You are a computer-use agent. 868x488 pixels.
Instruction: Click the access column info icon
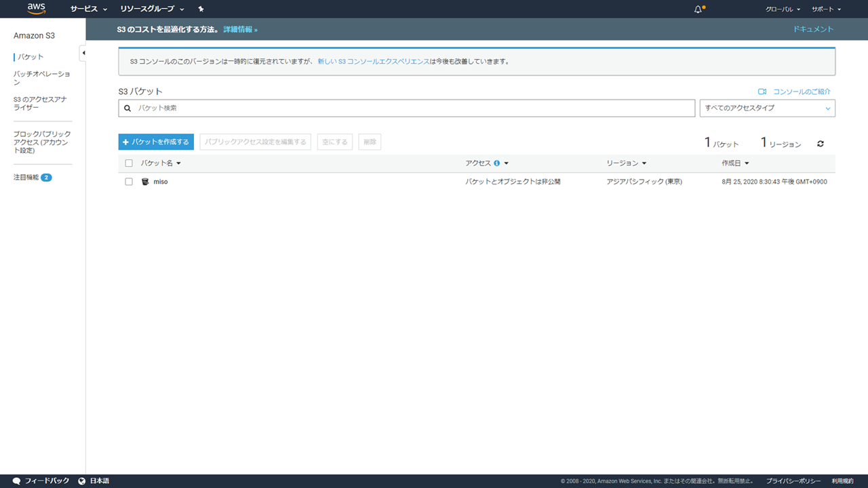(497, 163)
